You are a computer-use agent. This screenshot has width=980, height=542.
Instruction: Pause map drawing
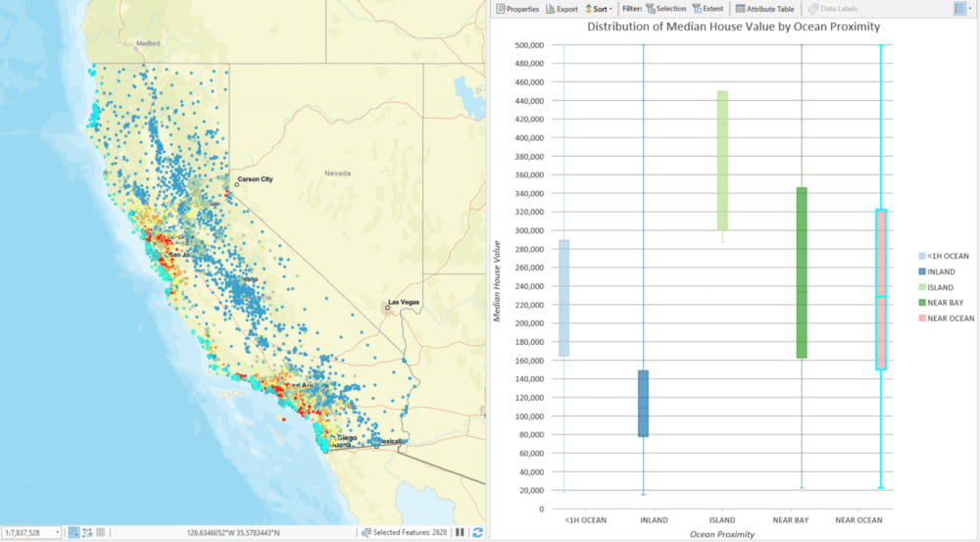point(460,532)
